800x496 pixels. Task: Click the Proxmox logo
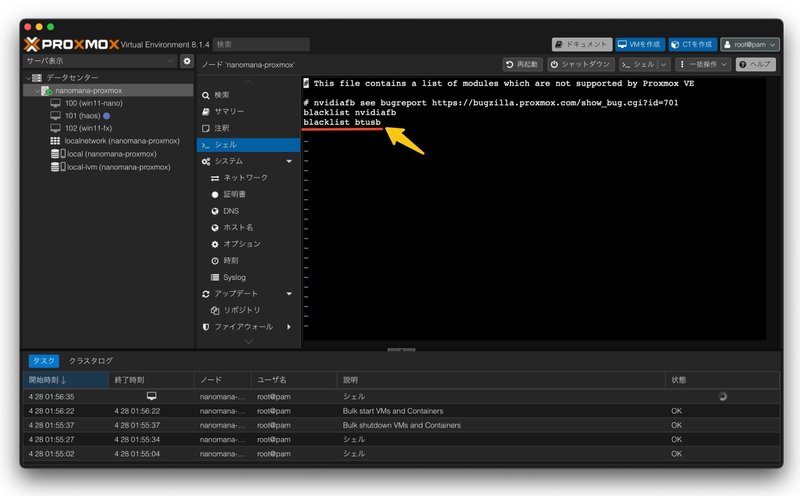pyautogui.click(x=71, y=44)
